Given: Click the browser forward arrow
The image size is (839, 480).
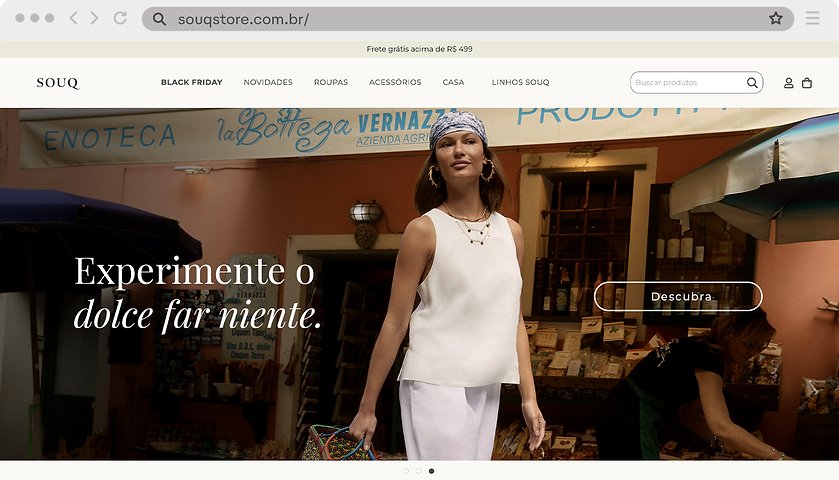Looking at the screenshot, I should click(95, 18).
